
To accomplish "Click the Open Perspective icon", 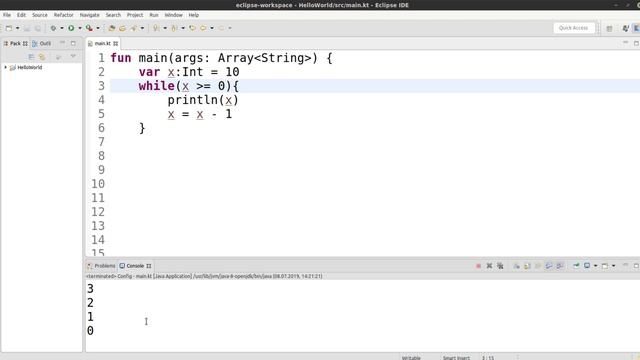I will click(x=609, y=28).
